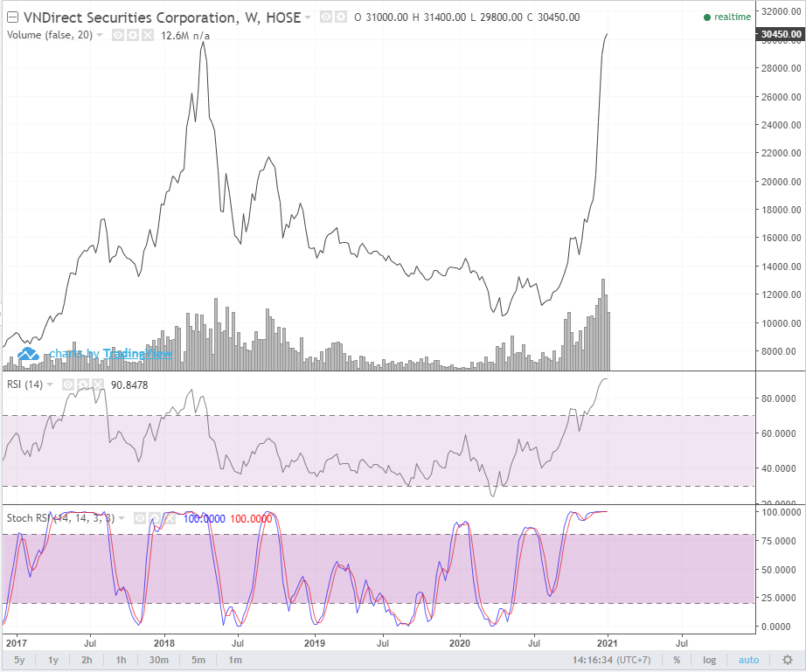Expand the RSI (14) dropdown arrow
Image resolution: width=806 pixels, height=672 pixels.
pyautogui.click(x=50, y=384)
